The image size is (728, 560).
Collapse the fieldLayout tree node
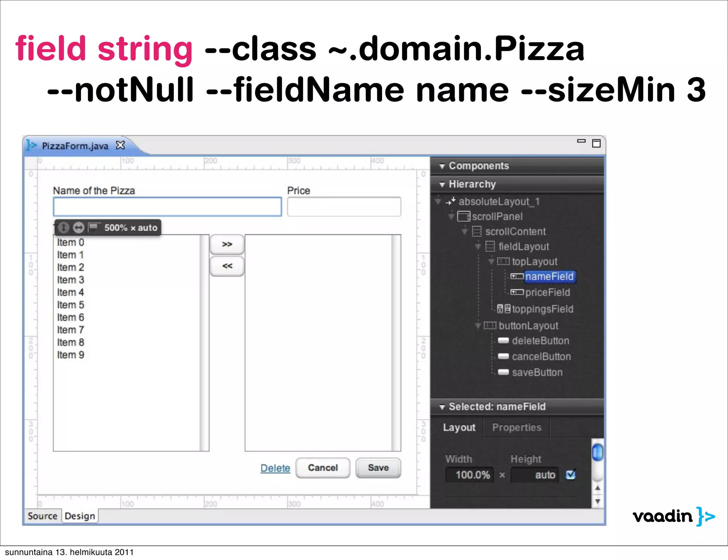click(x=478, y=246)
